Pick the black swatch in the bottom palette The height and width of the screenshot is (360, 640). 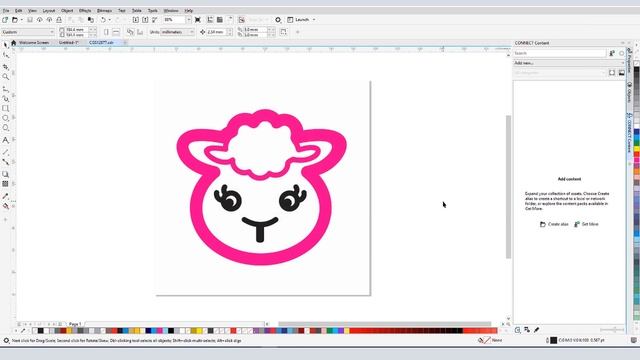(x=40, y=331)
